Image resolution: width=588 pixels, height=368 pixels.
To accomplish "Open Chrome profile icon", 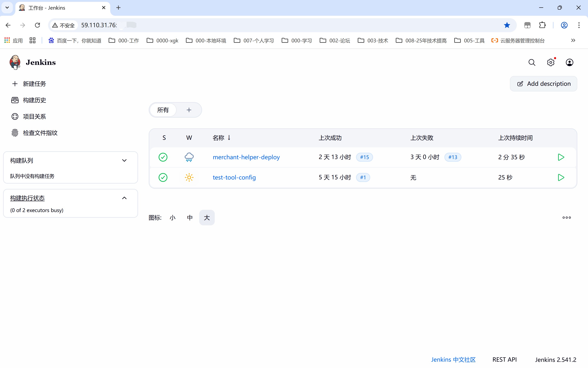I will (x=564, y=25).
